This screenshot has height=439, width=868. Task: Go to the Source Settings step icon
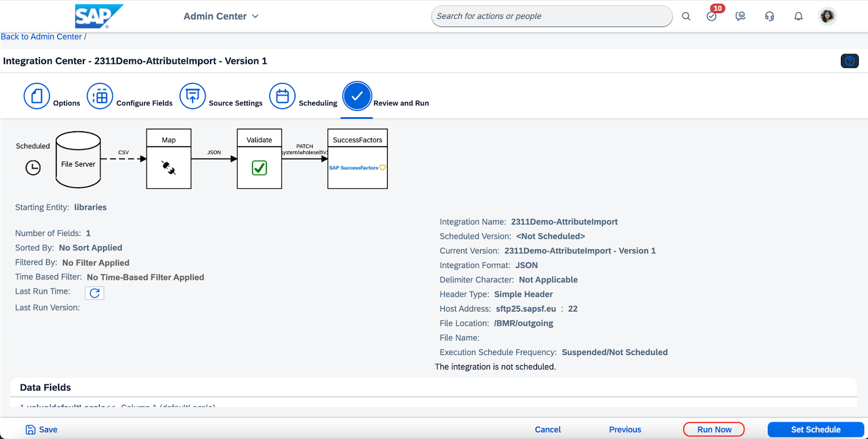(x=193, y=96)
